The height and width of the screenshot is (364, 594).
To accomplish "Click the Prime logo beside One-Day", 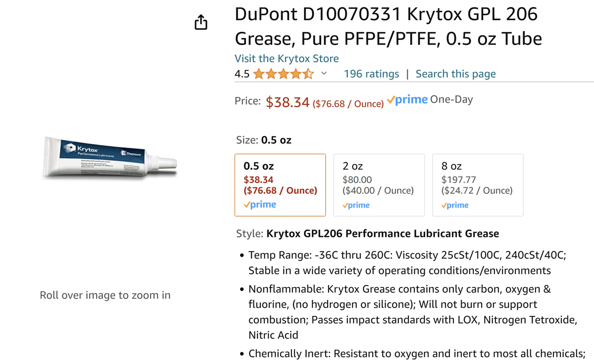I will (x=407, y=99).
